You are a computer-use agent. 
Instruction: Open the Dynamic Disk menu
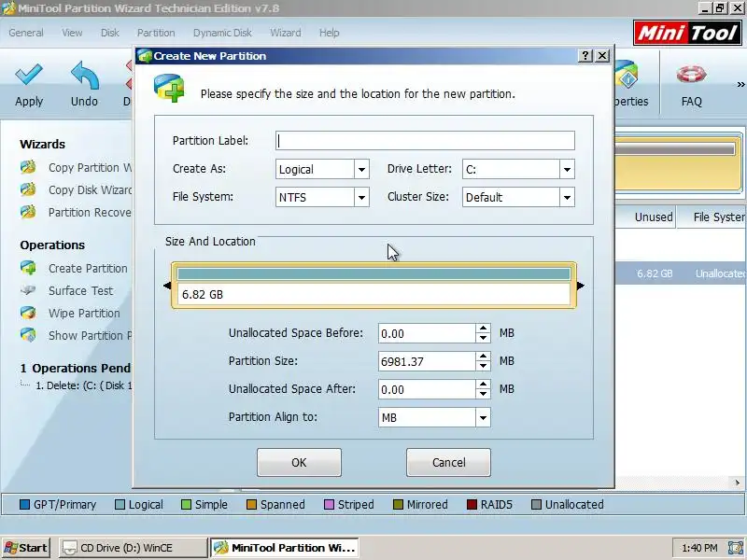tap(222, 33)
